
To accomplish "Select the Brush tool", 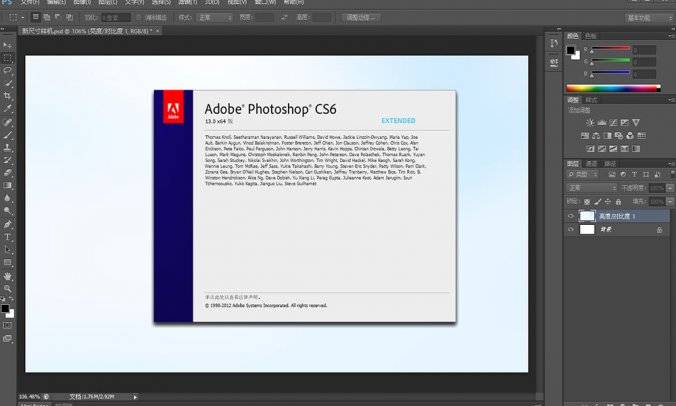I will tap(7, 135).
